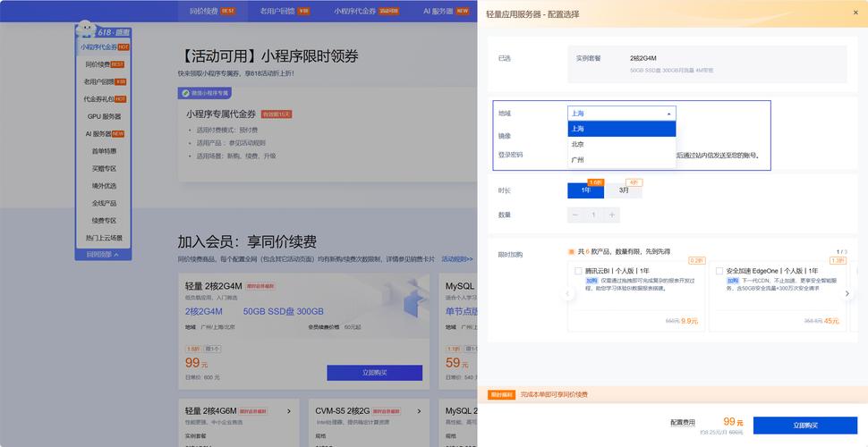Click the EdgeOne price 45元
The width and height of the screenshot is (868, 447).
[x=831, y=321]
